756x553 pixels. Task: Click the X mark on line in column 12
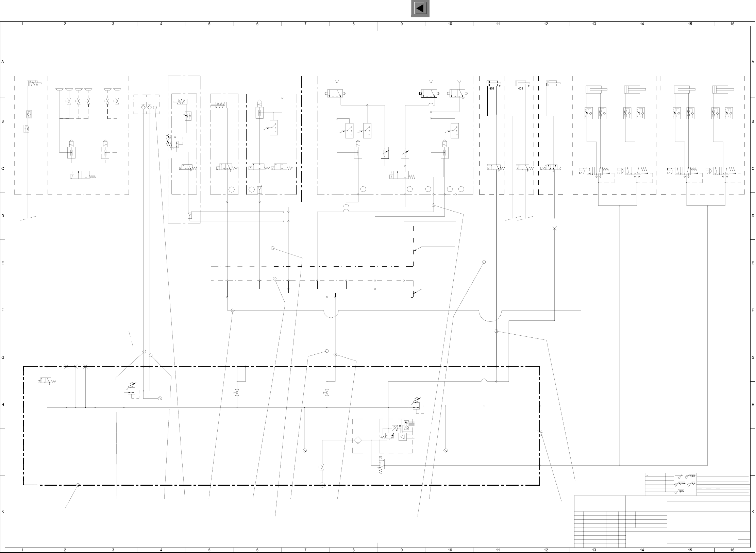[555, 229]
